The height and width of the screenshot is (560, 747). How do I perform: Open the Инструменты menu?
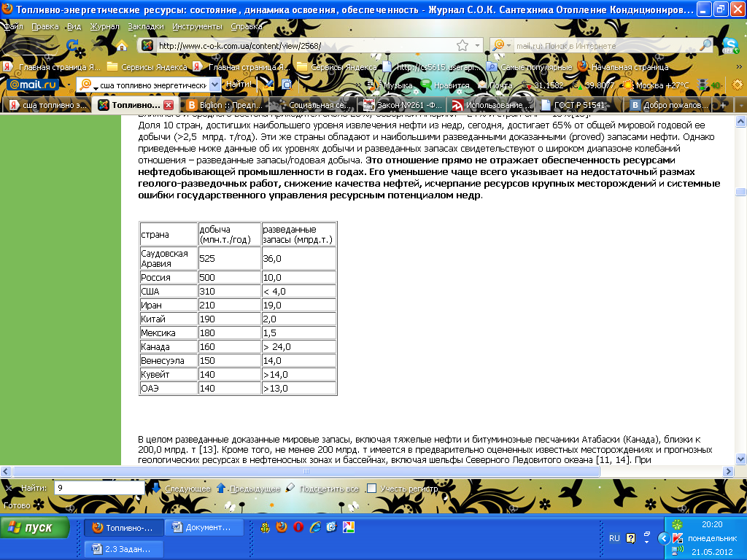click(x=197, y=26)
